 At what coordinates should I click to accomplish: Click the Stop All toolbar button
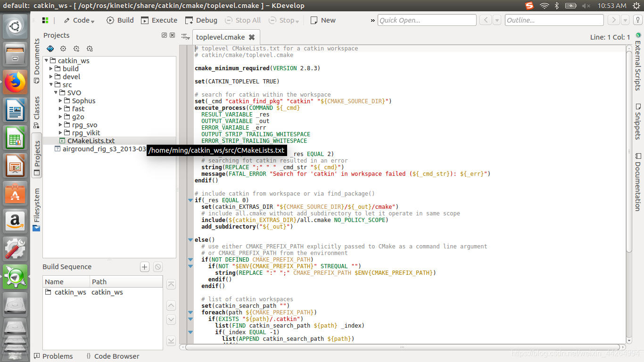[x=242, y=20]
